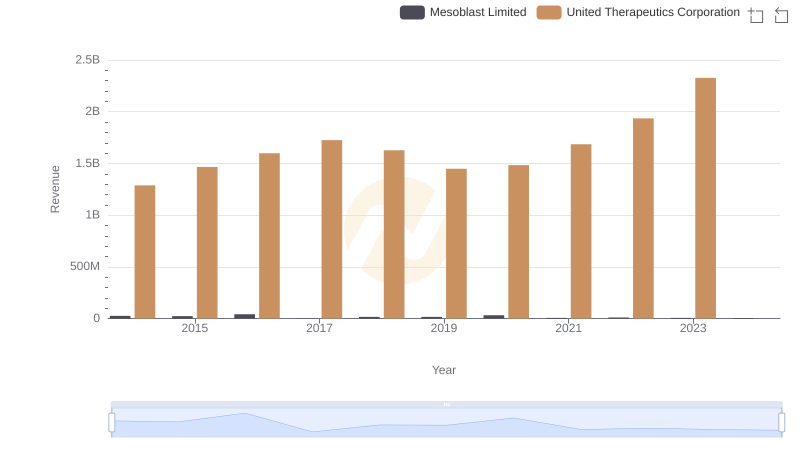Click the United Therapeutics 2018 bar

pyautogui.click(x=394, y=235)
